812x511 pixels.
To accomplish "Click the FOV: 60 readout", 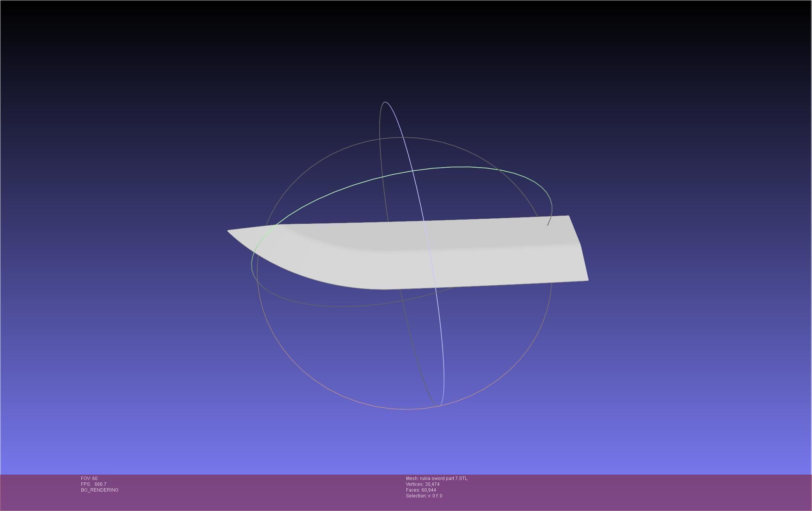I will [x=89, y=478].
